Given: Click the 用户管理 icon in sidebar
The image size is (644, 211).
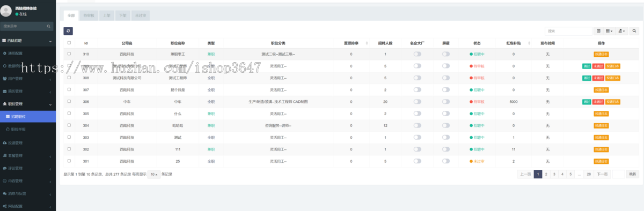Looking at the screenshot, I should click(x=5, y=79).
